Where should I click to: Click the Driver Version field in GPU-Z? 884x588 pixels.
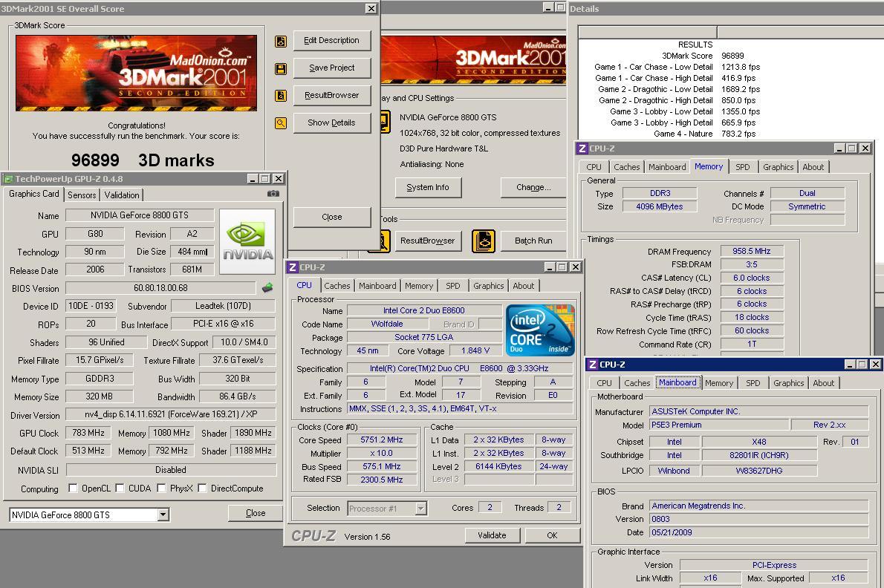[x=171, y=414]
